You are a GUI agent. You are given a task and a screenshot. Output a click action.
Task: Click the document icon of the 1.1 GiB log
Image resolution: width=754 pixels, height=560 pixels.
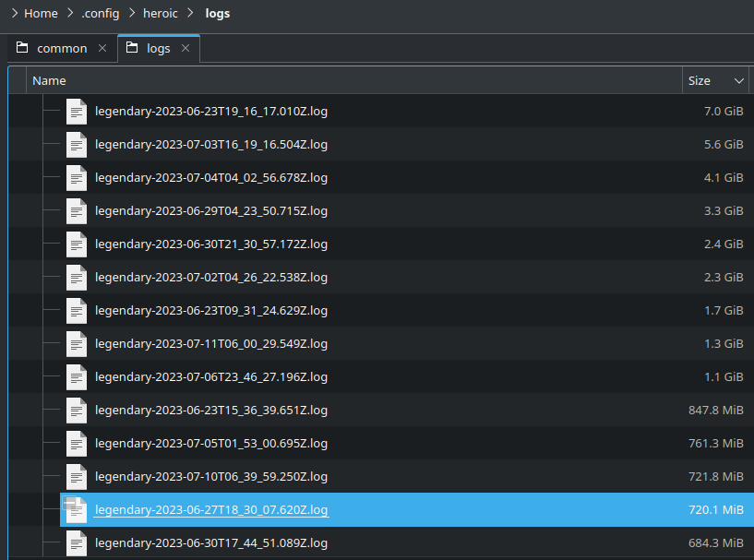[76, 376]
